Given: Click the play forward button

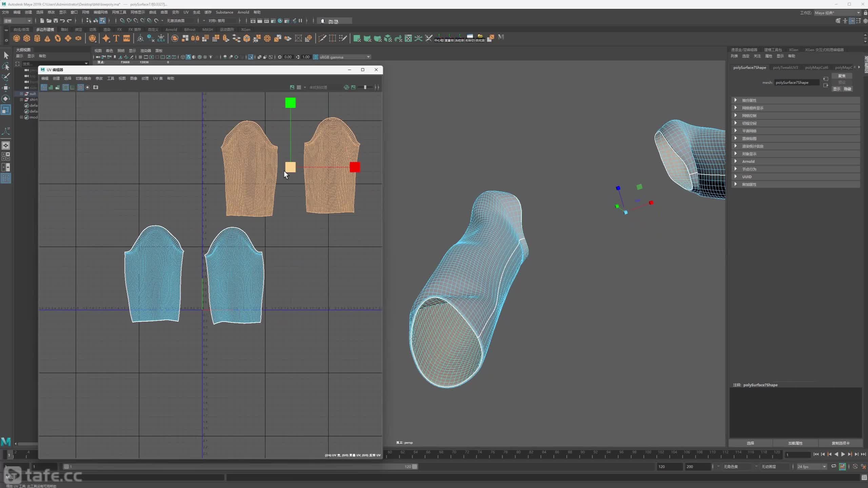Looking at the screenshot, I should (843, 454).
